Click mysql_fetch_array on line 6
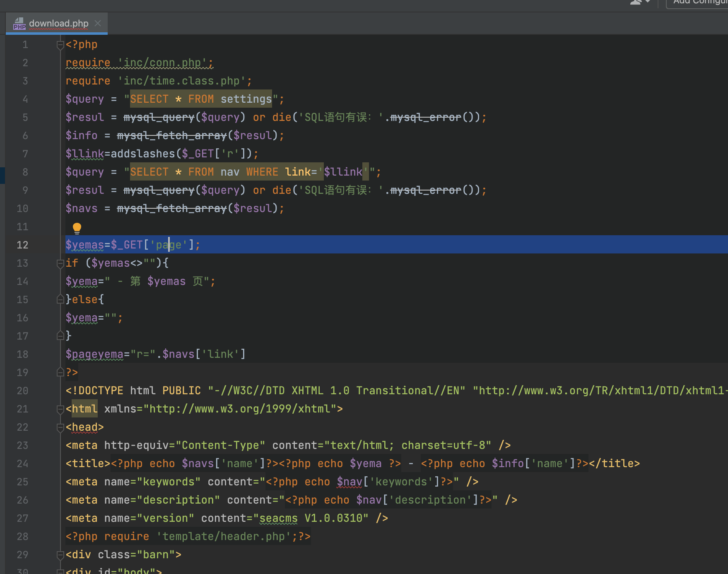 click(x=172, y=135)
